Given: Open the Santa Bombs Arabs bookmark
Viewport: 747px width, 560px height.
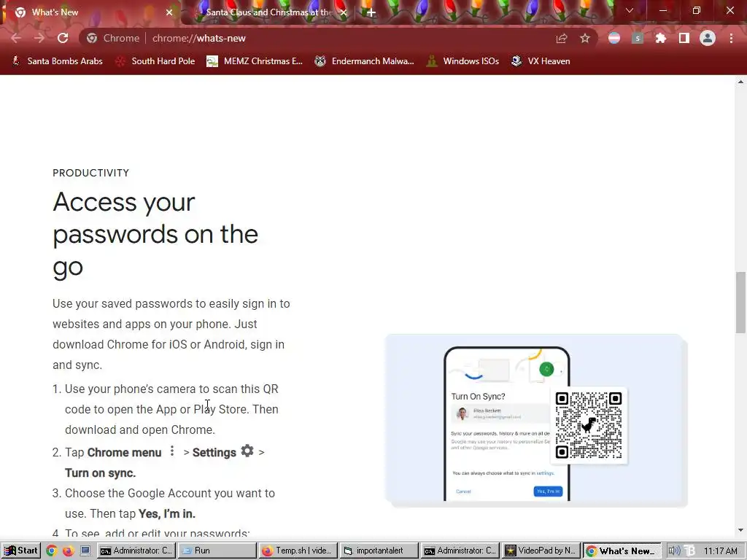Looking at the screenshot, I should (x=57, y=61).
